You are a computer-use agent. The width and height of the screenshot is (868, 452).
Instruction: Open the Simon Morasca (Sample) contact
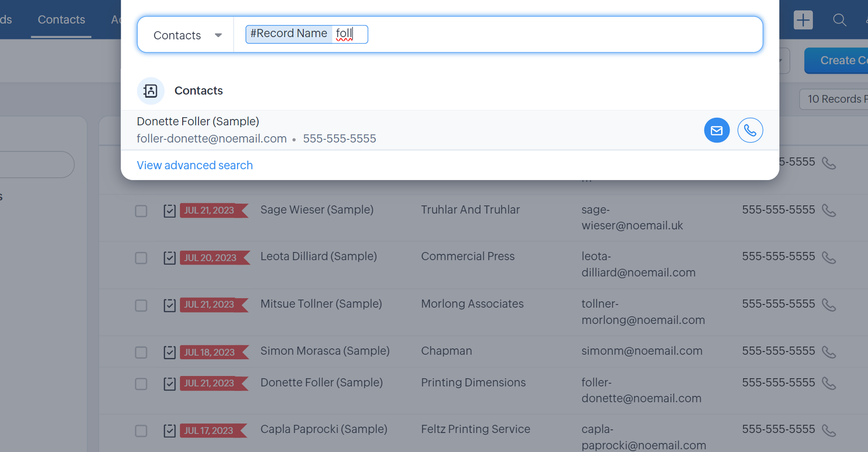[325, 351]
